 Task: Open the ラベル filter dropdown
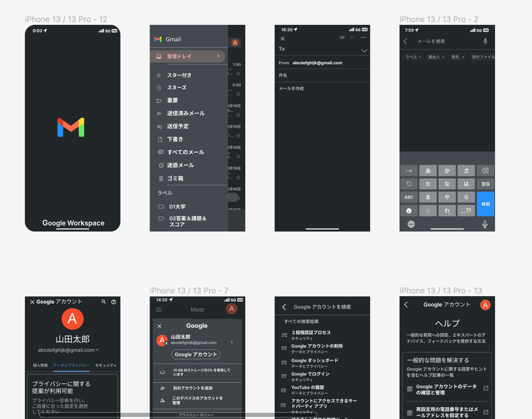click(x=413, y=57)
